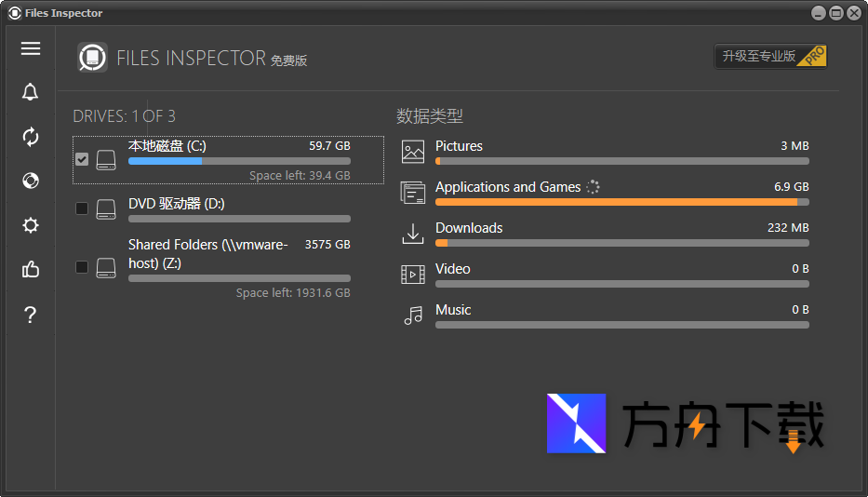
Task: Maximize the Files Inspector window
Action: coord(836,13)
